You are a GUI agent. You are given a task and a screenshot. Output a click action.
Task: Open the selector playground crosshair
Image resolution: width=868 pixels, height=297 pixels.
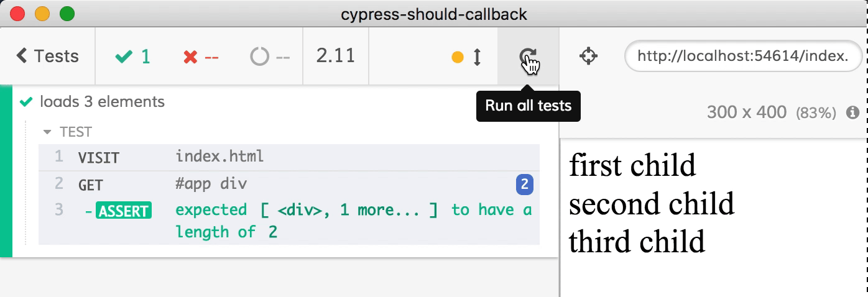coord(588,57)
